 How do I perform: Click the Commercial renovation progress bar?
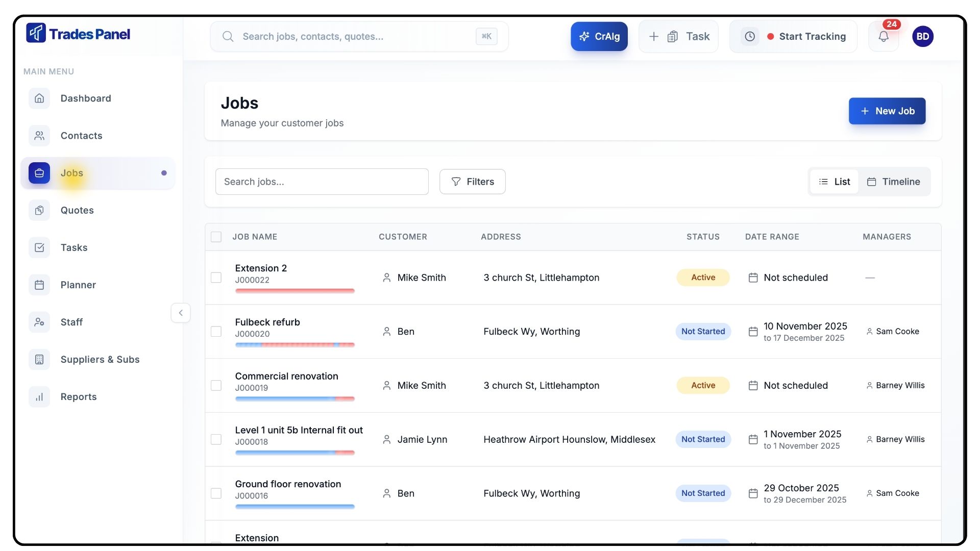[x=295, y=398]
